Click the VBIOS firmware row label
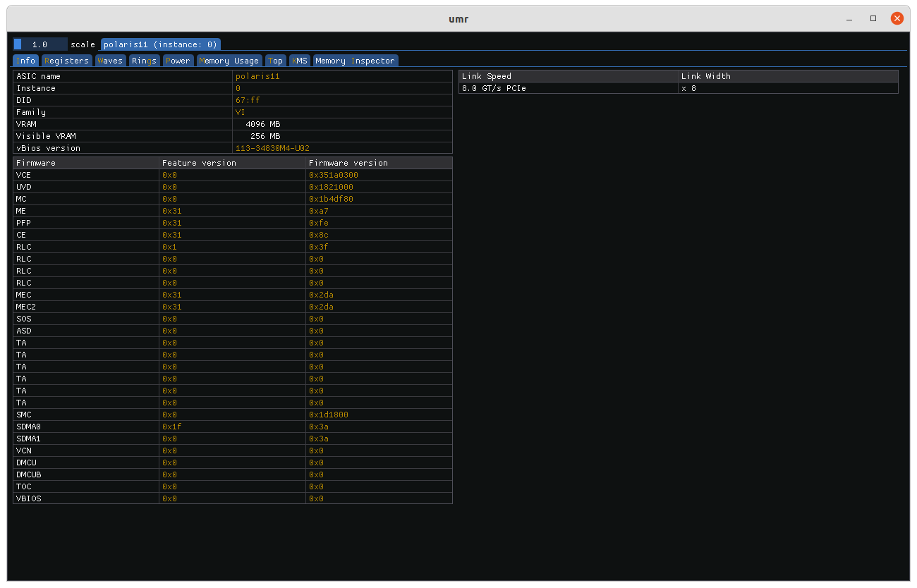 tap(29, 498)
